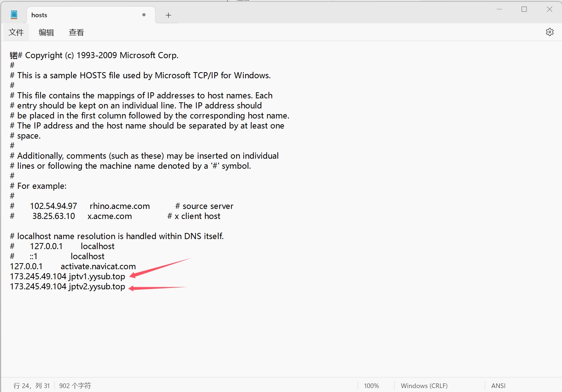Screen dimensions: 562x392
Task: Minimize the Notepad window
Action: point(499,9)
